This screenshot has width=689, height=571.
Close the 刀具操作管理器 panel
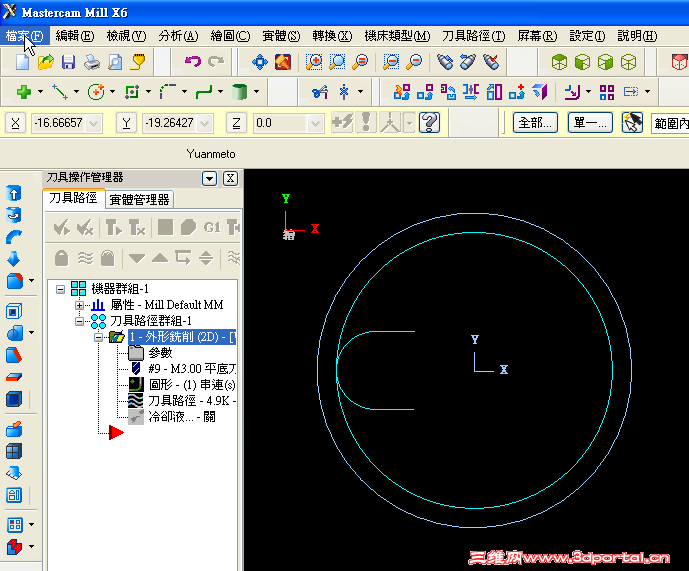point(230,178)
